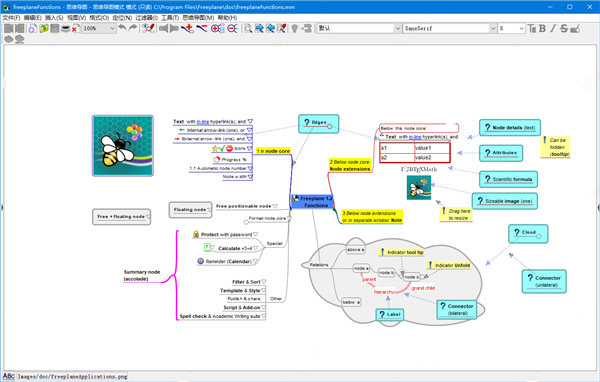The image size is (600, 382).
Task: Toggle strikethrough formatting button
Action: [x=564, y=28]
